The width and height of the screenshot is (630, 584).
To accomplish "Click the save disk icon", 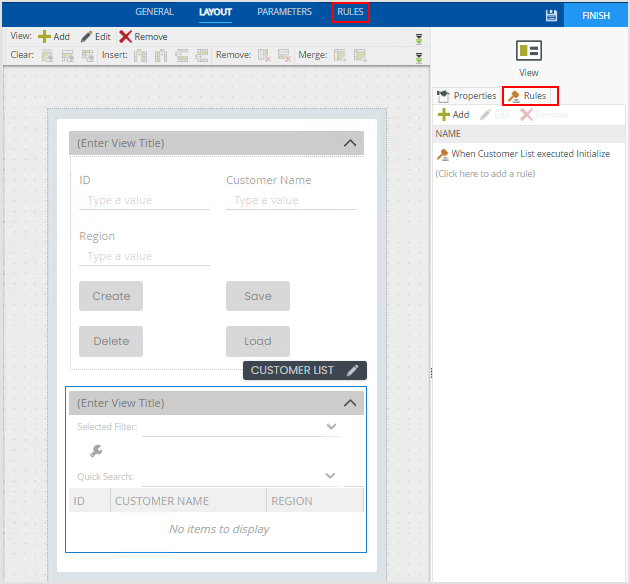I will pos(551,15).
